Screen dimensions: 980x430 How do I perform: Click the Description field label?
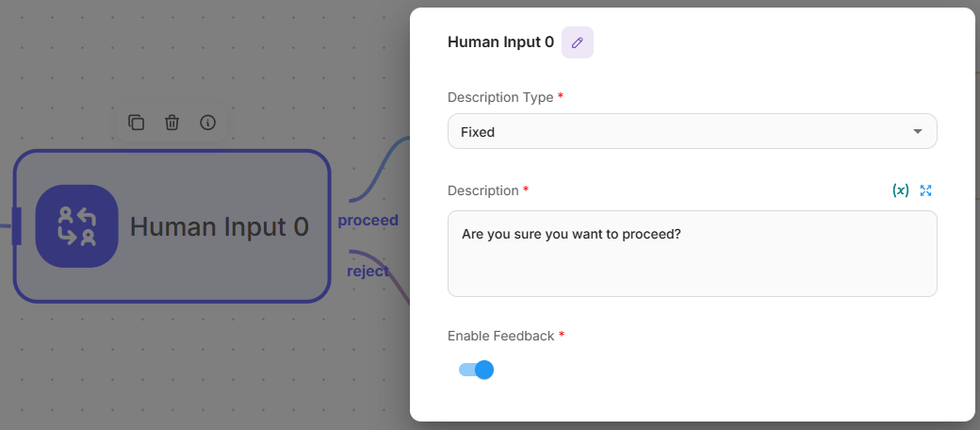tap(482, 190)
